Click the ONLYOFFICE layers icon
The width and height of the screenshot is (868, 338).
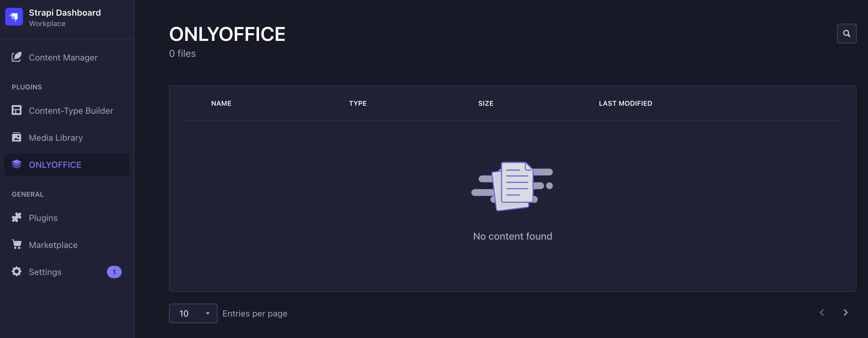click(x=17, y=164)
